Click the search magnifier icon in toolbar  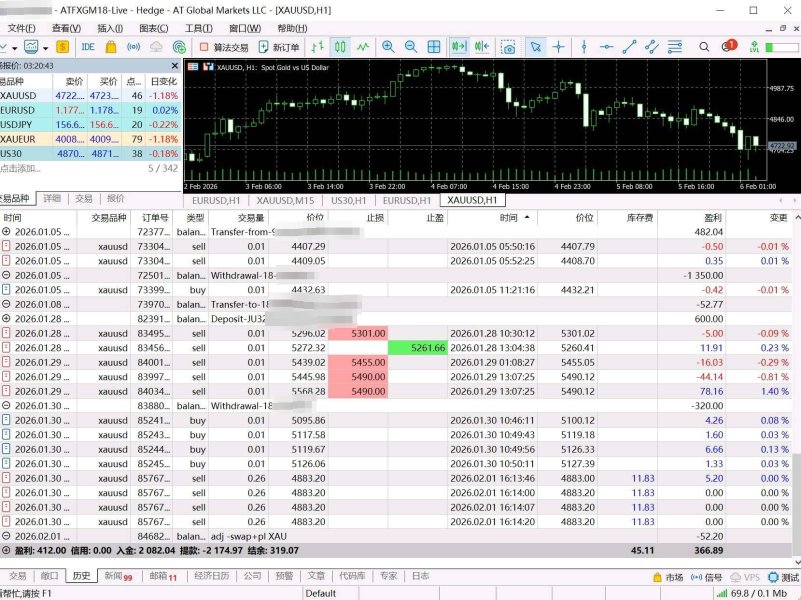point(703,47)
